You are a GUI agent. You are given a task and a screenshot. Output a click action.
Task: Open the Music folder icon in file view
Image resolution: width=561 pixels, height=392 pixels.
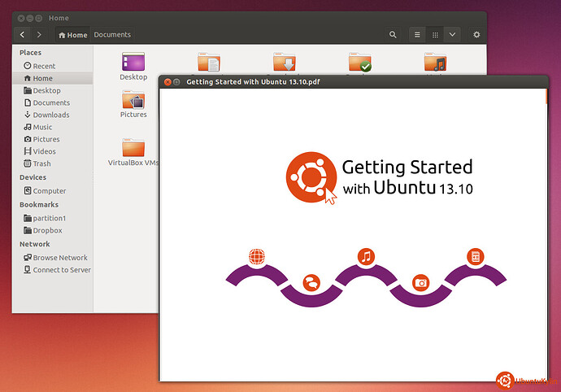pos(435,63)
